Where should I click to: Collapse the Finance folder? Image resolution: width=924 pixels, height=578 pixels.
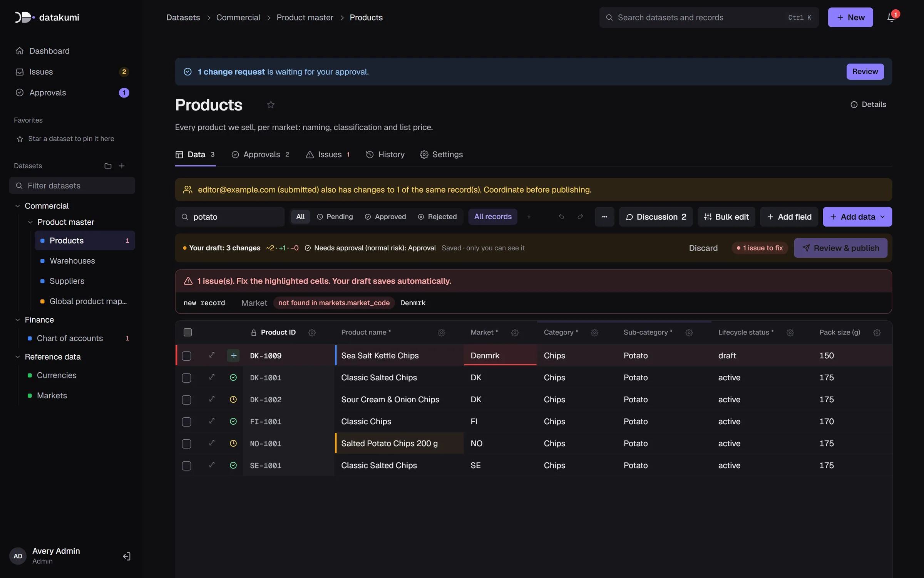[17, 320]
